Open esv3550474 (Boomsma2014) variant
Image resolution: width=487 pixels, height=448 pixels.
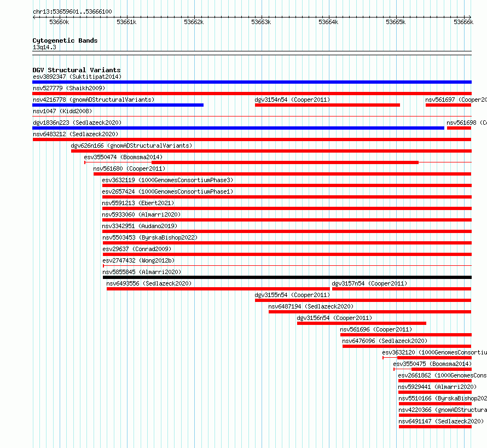[x=123, y=157]
